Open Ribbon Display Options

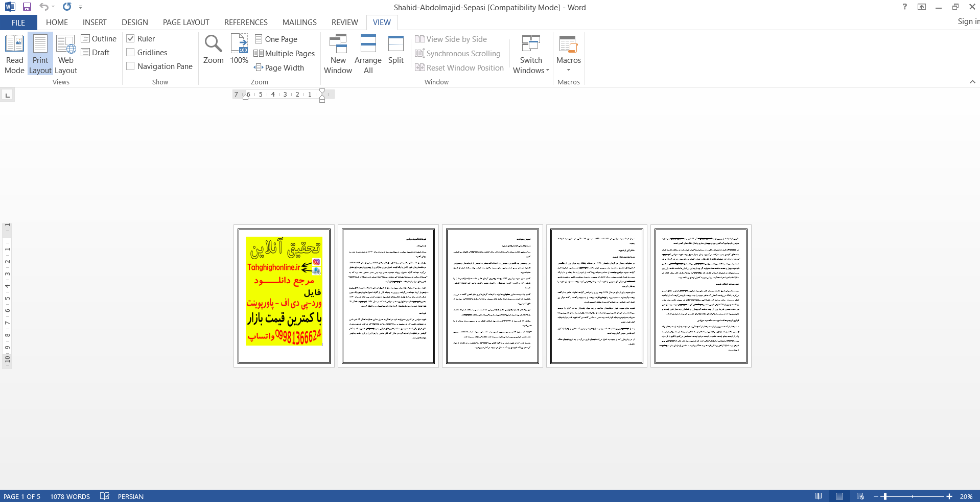922,7
